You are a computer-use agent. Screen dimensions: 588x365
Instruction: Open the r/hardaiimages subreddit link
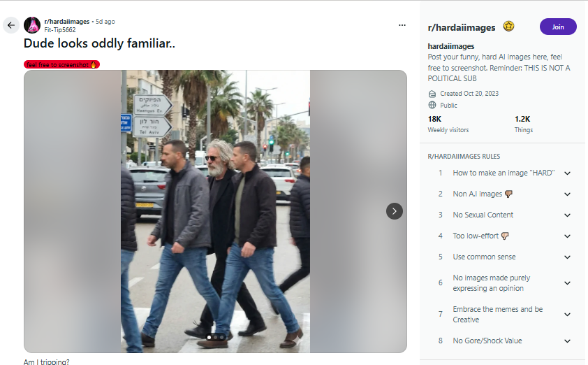click(x=68, y=22)
